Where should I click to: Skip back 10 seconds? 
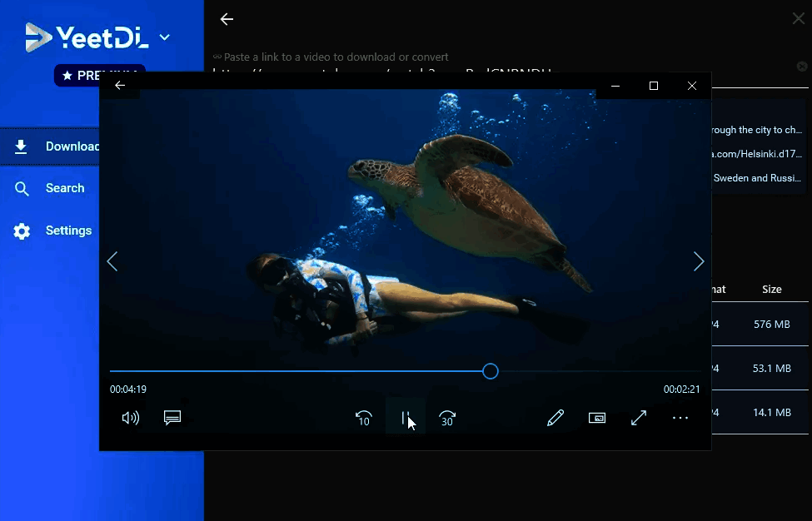[x=363, y=418]
